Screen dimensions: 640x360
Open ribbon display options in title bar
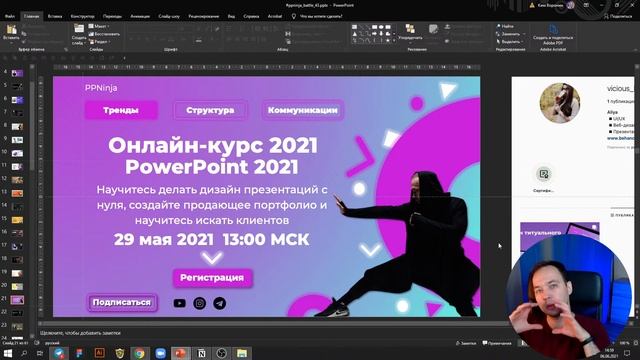(587, 5)
